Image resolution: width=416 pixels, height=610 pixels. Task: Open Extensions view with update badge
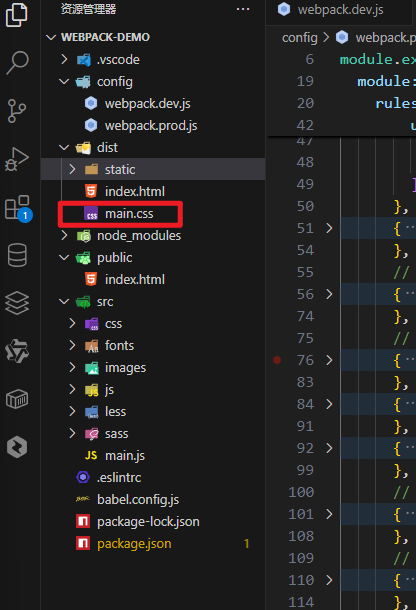[18, 208]
